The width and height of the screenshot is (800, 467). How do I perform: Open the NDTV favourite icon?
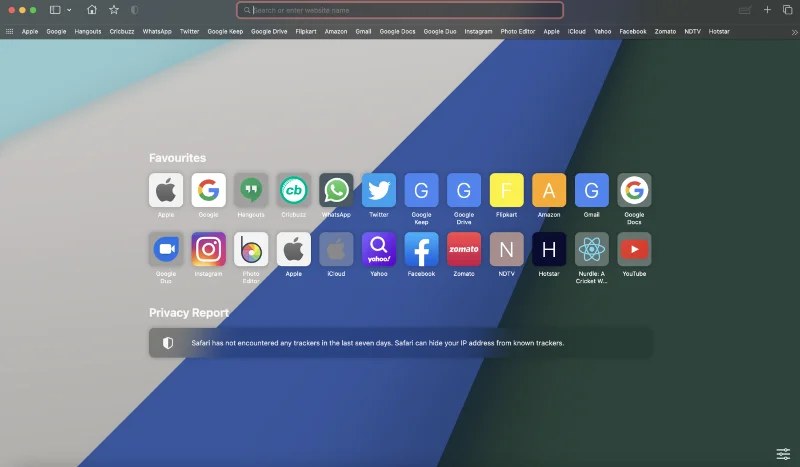point(507,249)
